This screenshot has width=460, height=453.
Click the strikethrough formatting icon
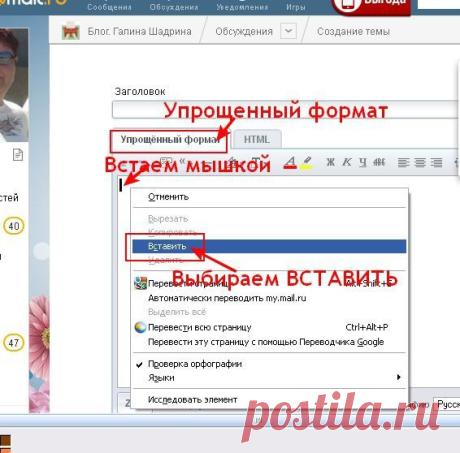(x=379, y=162)
